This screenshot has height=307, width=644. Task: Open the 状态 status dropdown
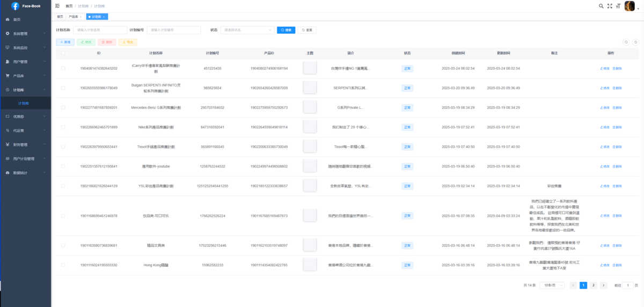click(x=247, y=30)
